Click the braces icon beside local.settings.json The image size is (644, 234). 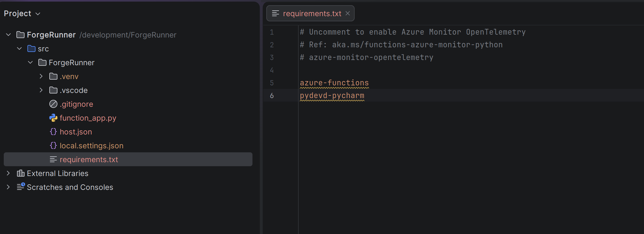(53, 145)
